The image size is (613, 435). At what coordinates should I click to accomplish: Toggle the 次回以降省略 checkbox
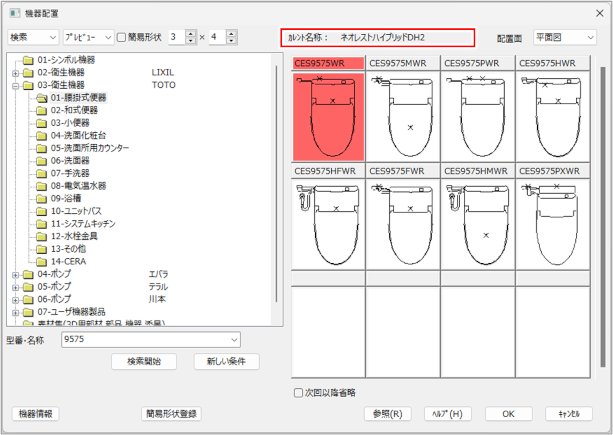tap(298, 393)
